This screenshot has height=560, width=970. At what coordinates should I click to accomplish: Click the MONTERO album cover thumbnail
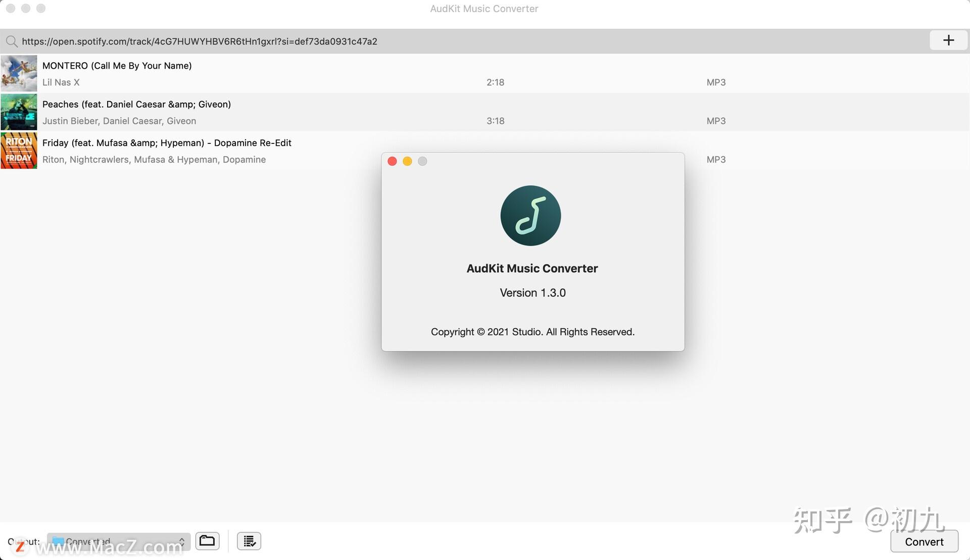[19, 73]
